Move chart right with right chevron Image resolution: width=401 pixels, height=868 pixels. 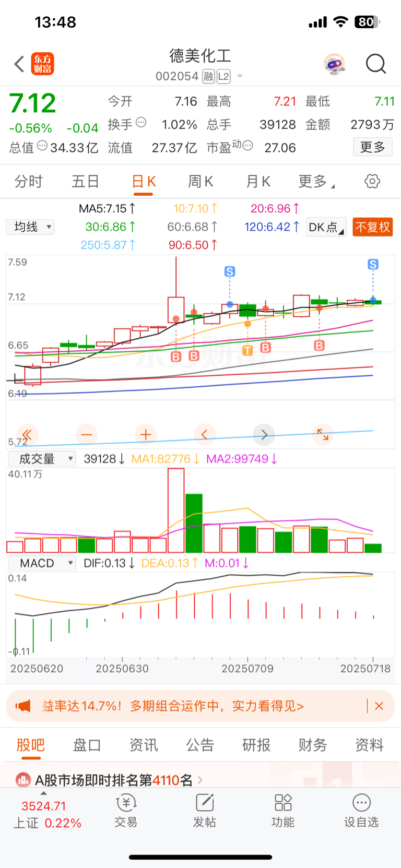[x=264, y=434]
